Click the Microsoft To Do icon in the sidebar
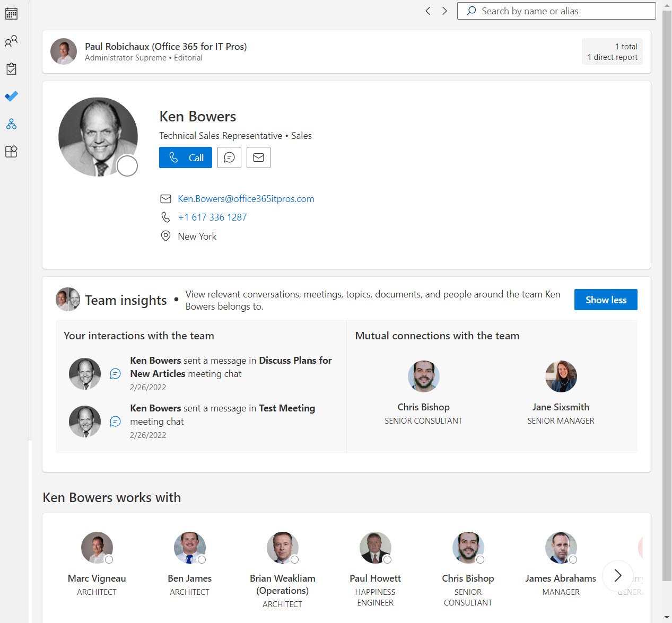 tap(11, 96)
